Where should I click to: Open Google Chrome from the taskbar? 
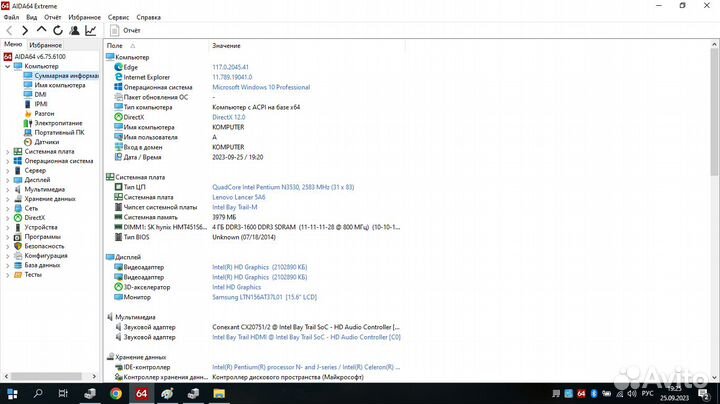(116, 393)
